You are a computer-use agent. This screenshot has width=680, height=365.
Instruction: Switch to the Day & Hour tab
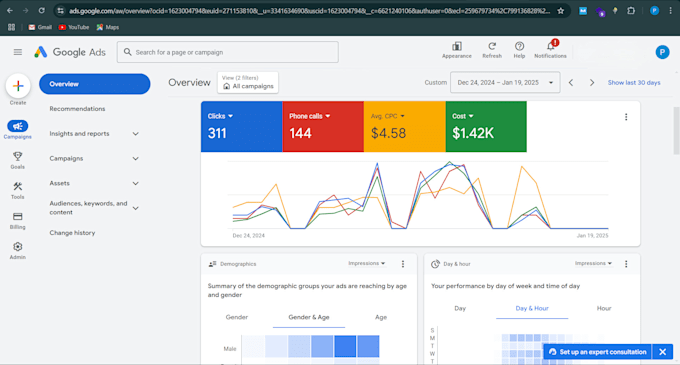532,308
